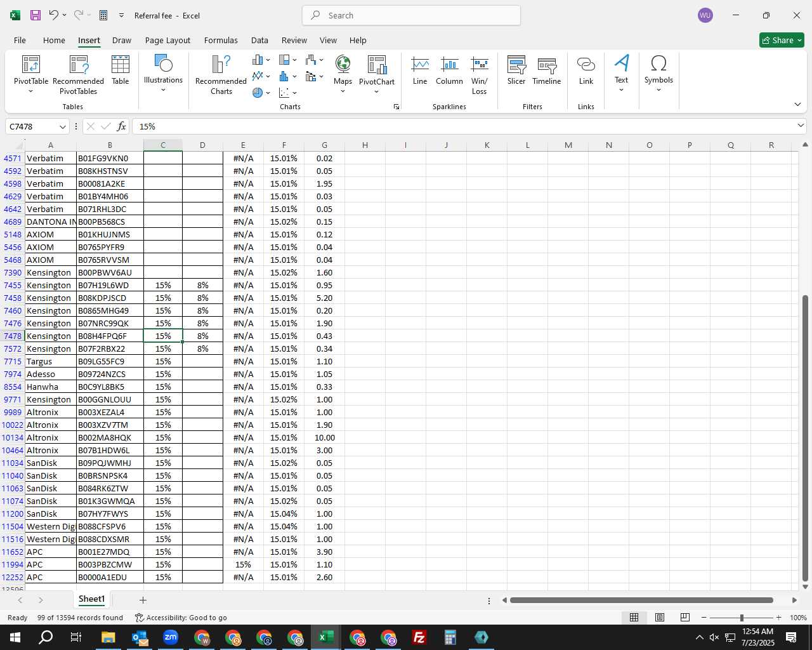Expand the Maps dropdown arrow
Image resolution: width=812 pixels, height=650 pixels.
coord(343,91)
